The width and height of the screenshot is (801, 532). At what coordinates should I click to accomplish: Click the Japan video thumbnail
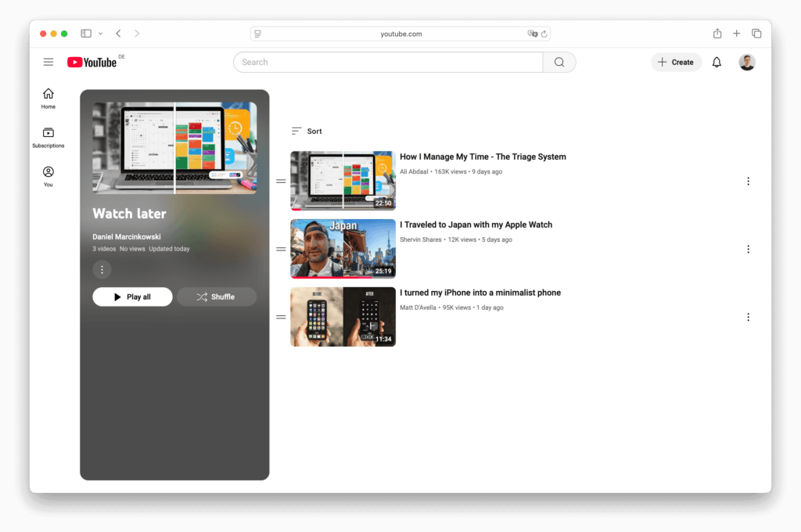[x=343, y=248]
